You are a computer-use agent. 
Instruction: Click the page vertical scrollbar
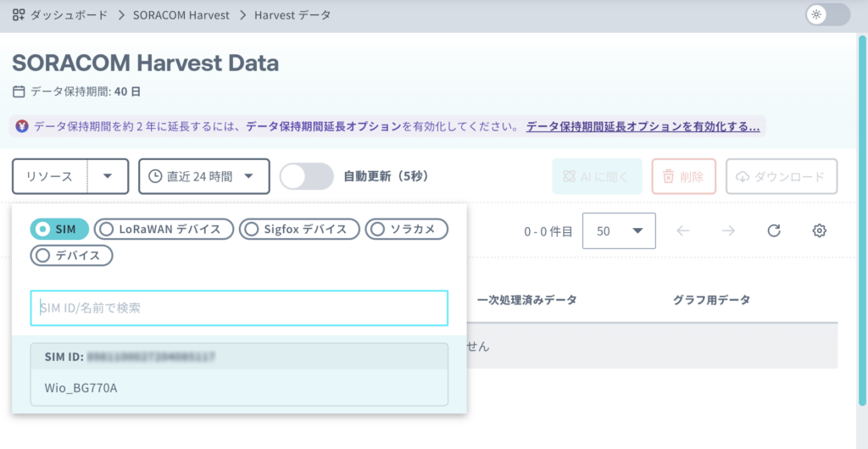pyautogui.click(x=862, y=221)
